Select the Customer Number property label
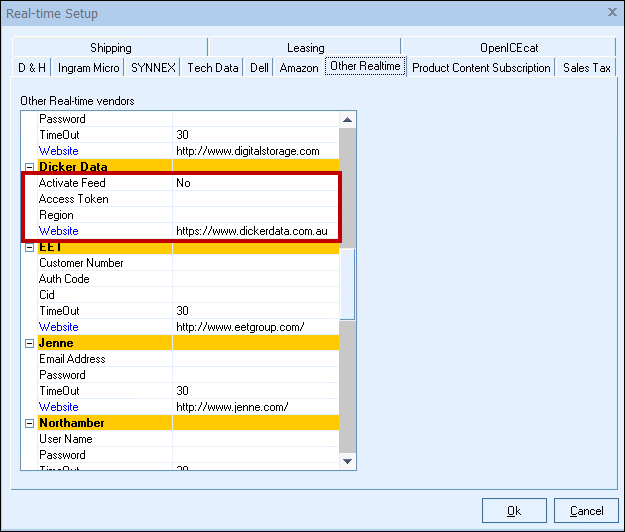 (x=81, y=263)
